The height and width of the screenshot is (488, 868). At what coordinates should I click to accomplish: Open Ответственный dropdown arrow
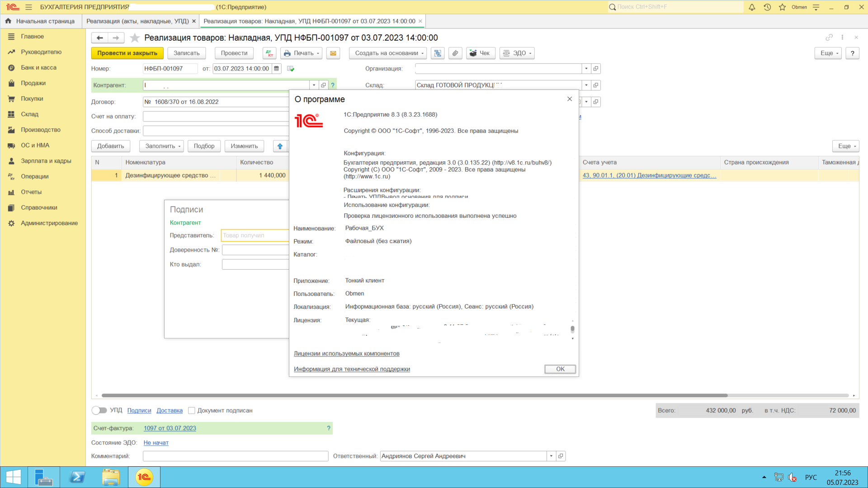pyautogui.click(x=551, y=456)
